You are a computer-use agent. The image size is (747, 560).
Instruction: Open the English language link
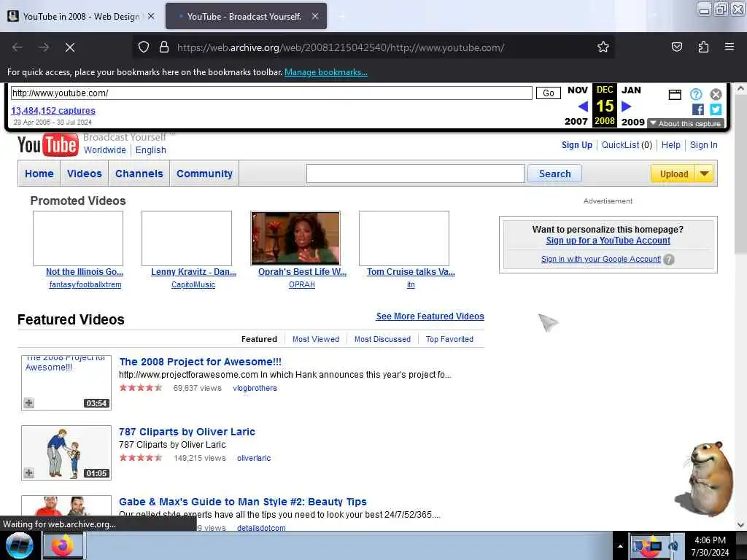(150, 150)
